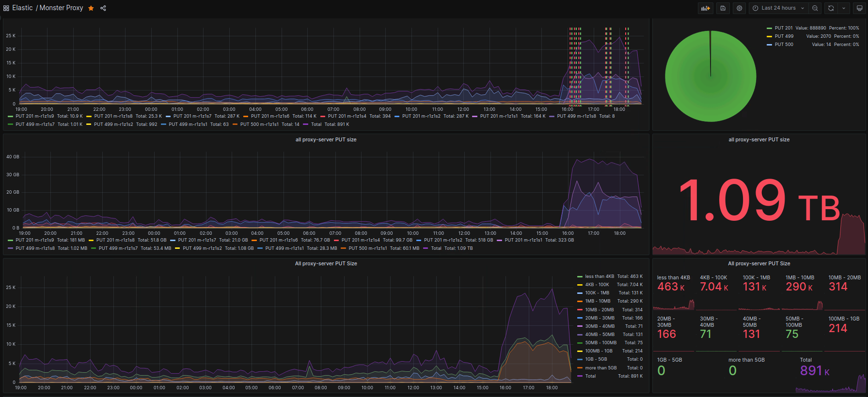Open the share dashboard icon
This screenshot has width=868, height=397.
tap(103, 8)
